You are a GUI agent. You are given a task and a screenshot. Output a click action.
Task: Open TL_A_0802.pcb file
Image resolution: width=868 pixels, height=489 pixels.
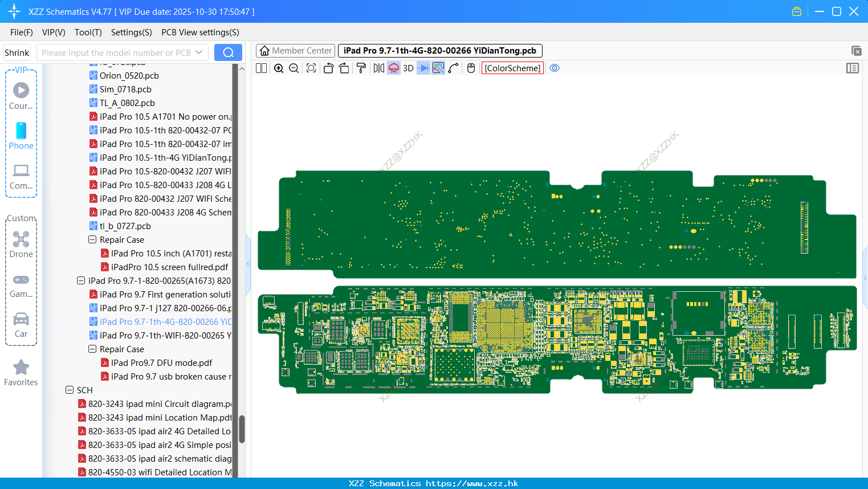[122, 103]
